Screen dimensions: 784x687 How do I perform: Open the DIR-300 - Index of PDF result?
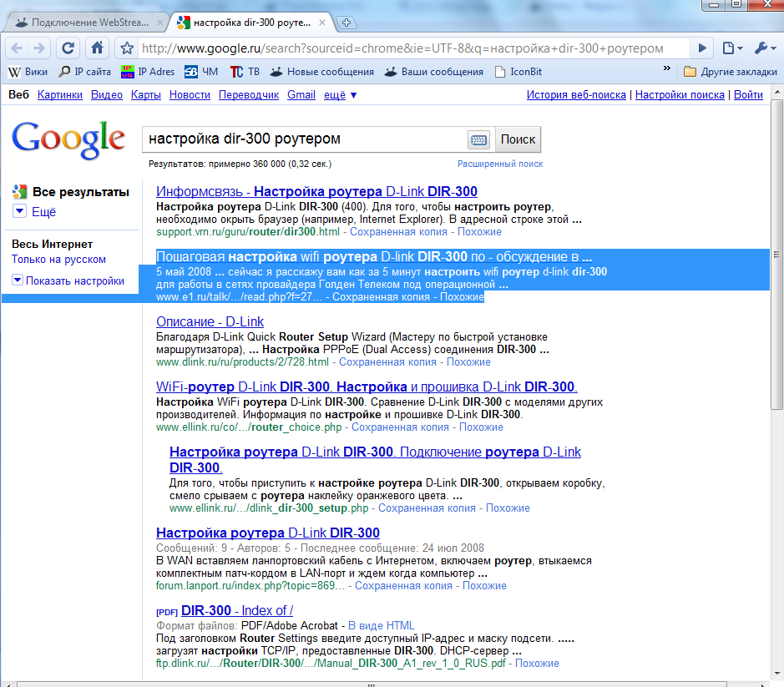tap(237, 610)
